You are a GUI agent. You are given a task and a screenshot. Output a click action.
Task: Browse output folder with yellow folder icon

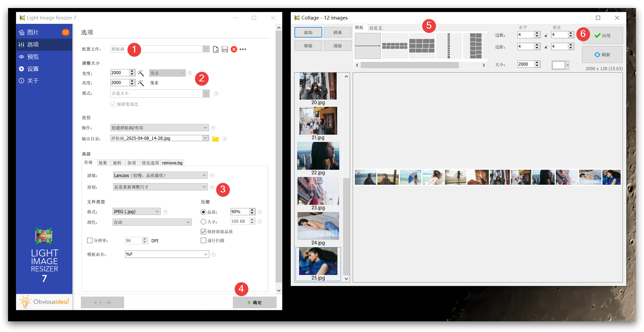(x=215, y=139)
